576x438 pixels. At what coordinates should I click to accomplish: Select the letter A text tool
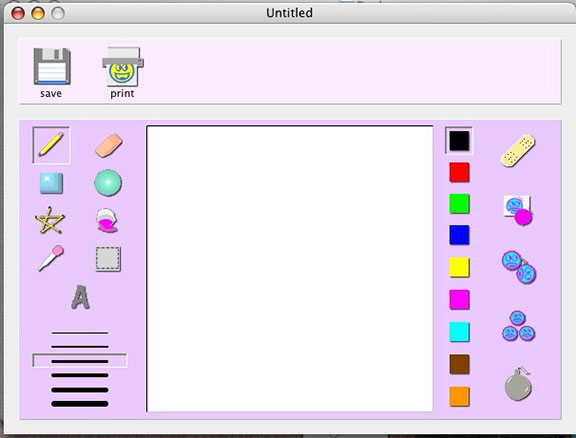(80, 297)
